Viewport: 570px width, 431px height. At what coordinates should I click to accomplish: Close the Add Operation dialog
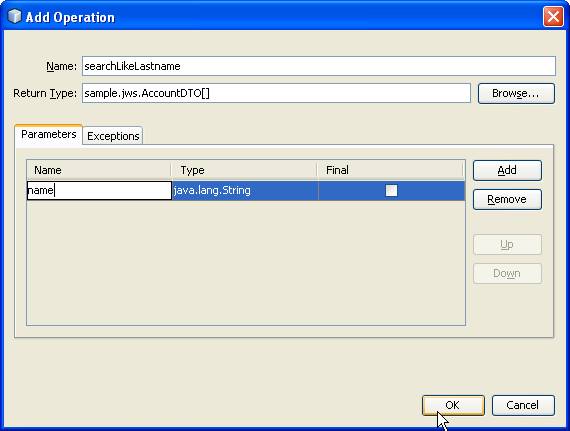point(553,17)
